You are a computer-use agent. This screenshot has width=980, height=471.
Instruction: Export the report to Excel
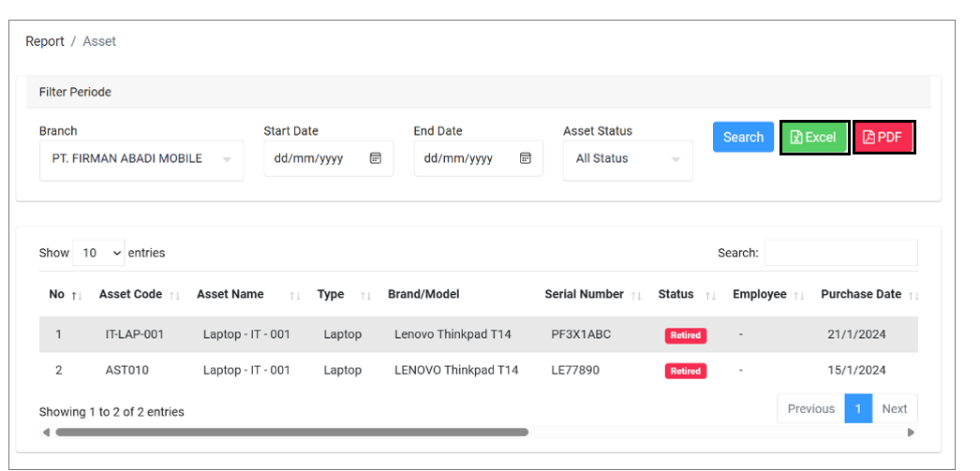(814, 138)
